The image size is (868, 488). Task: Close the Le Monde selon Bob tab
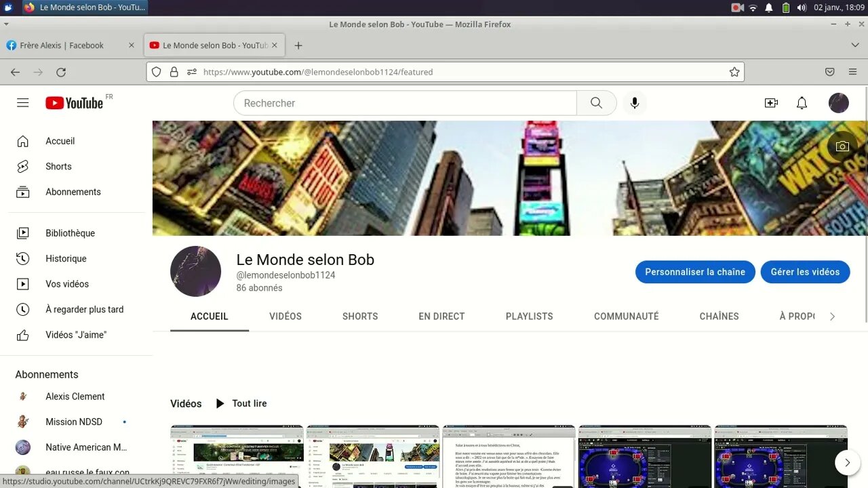point(275,45)
